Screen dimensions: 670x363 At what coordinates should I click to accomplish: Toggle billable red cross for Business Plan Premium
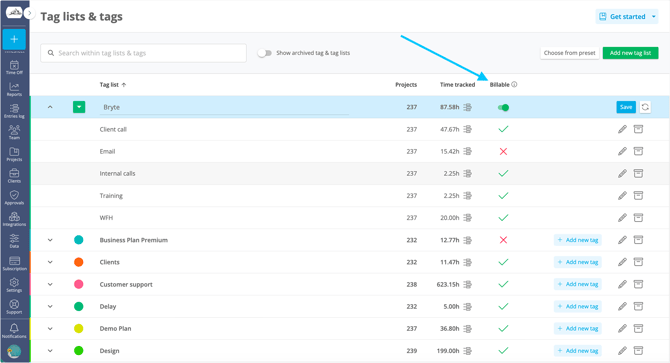[503, 240]
